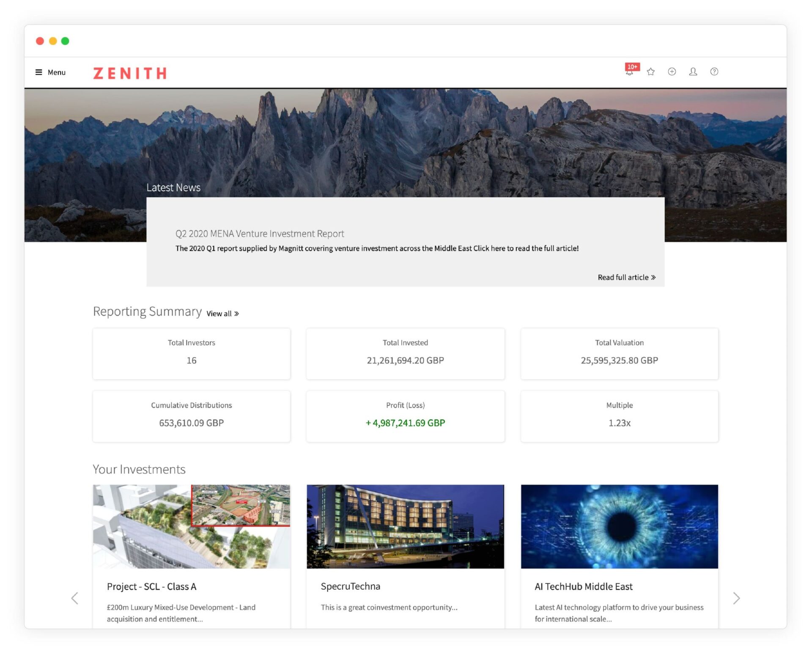The width and height of the screenshot is (812, 654).
Task: Select the green Profit (Loss) value
Action: pos(405,422)
